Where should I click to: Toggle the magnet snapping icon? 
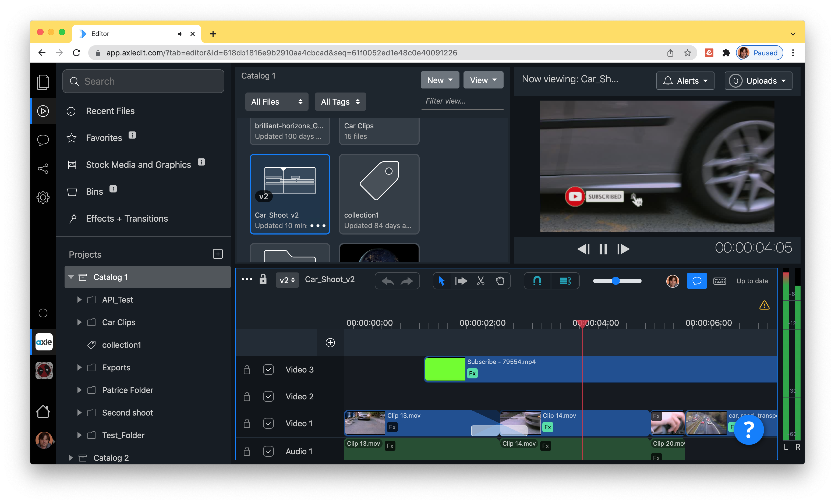[537, 281]
